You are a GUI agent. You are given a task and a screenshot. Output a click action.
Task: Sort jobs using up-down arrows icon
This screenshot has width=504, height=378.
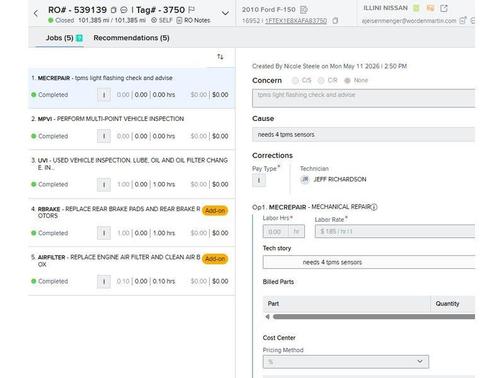[x=220, y=57]
